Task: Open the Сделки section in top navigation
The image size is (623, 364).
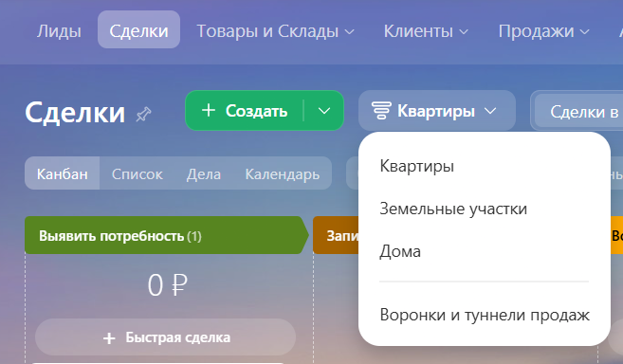Action: coord(138,29)
